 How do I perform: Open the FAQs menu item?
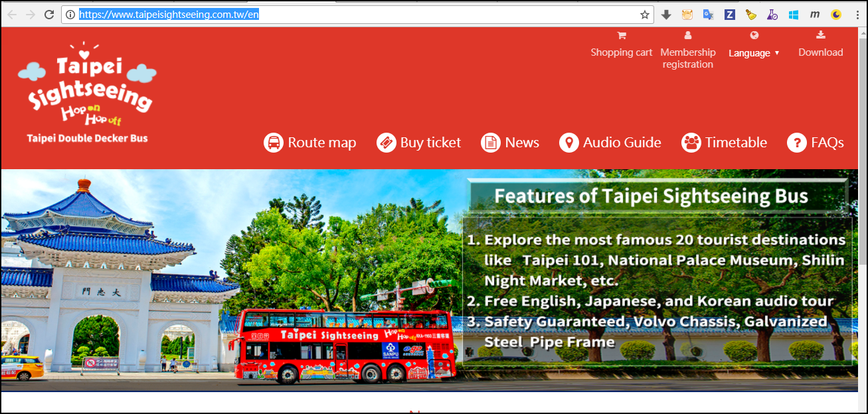816,143
